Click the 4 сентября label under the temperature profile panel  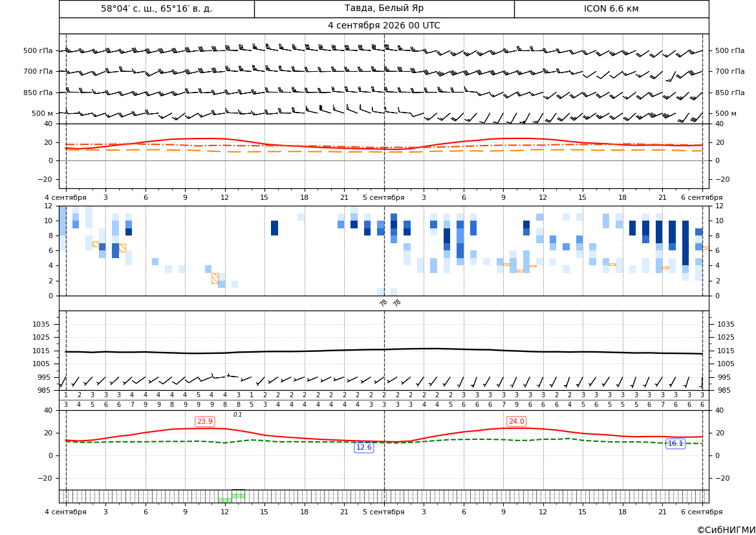(x=65, y=197)
